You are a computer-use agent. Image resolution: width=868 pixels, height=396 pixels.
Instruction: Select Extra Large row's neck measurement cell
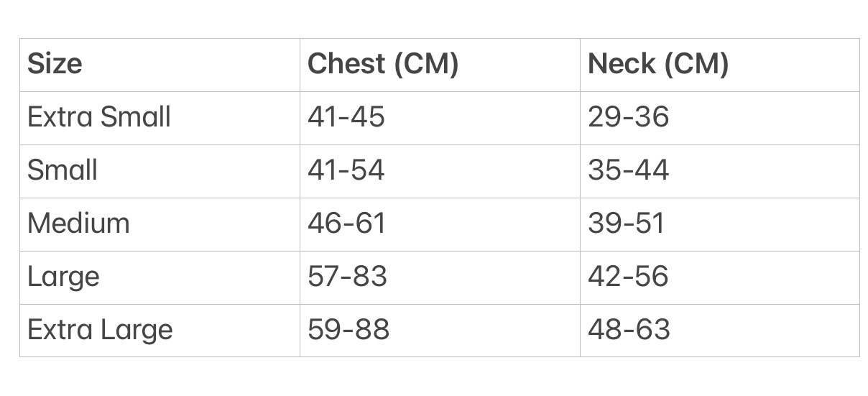tap(720, 330)
